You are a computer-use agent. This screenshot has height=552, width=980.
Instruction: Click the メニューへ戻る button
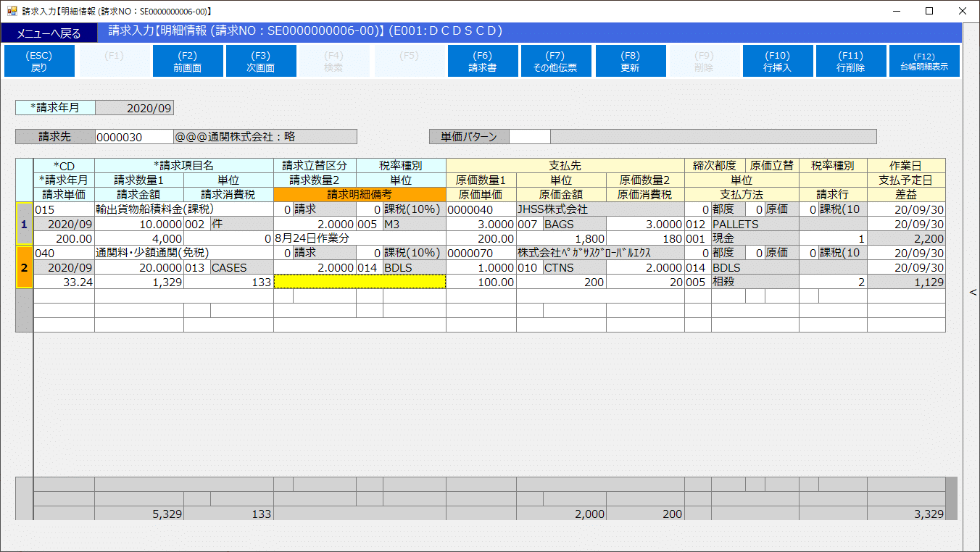click(49, 33)
